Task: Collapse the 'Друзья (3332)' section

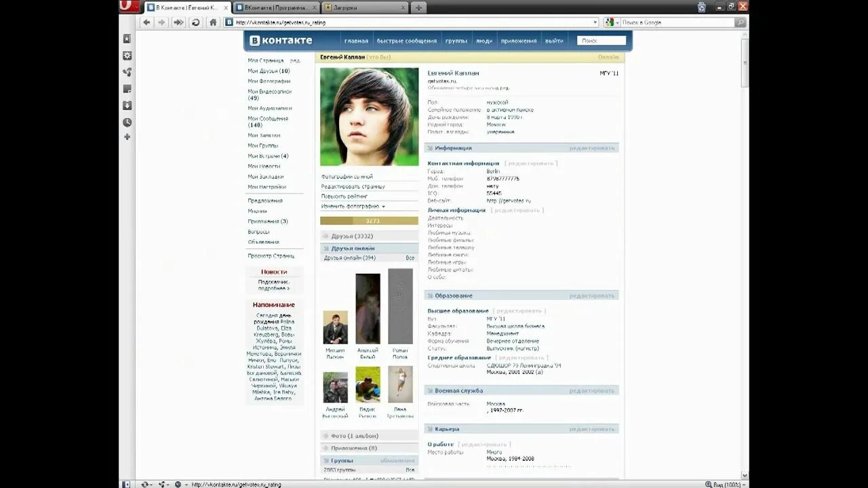Action: pyautogui.click(x=369, y=236)
